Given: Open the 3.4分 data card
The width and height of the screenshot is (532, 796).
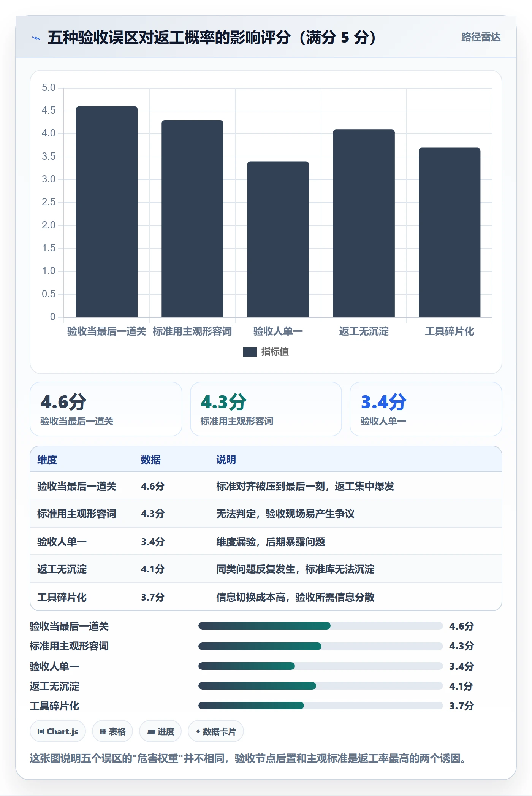Looking at the screenshot, I should coord(426,409).
